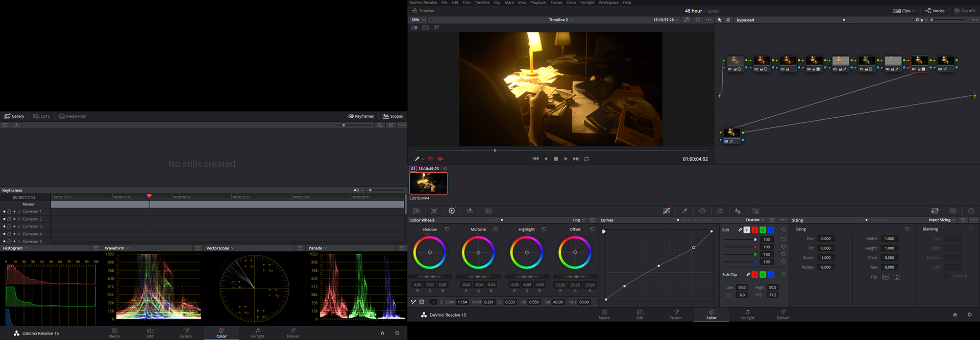Open the All keyframes filter dropdown
The width and height of the screenshot is (980, 340).
pos(359,190)
